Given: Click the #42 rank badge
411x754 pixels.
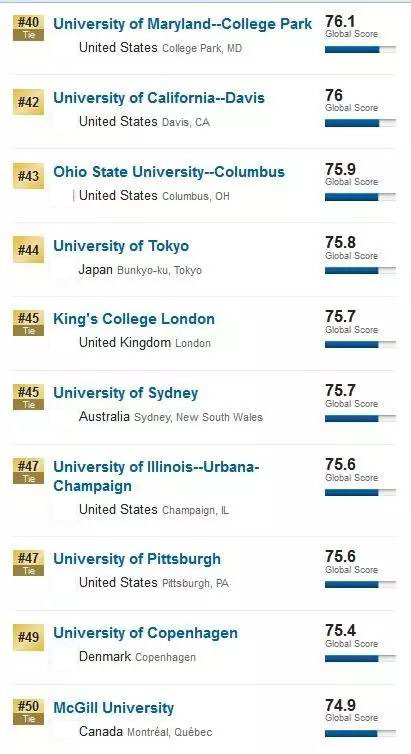Looking at the screenshot, I should click(28, 102).
